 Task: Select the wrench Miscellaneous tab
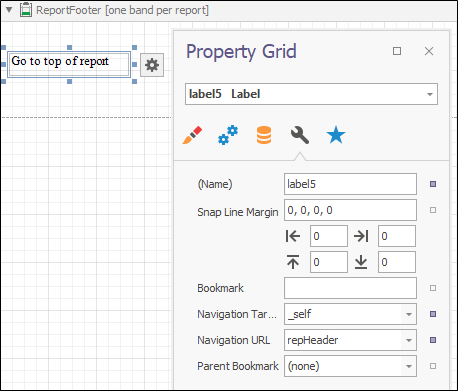300,135
